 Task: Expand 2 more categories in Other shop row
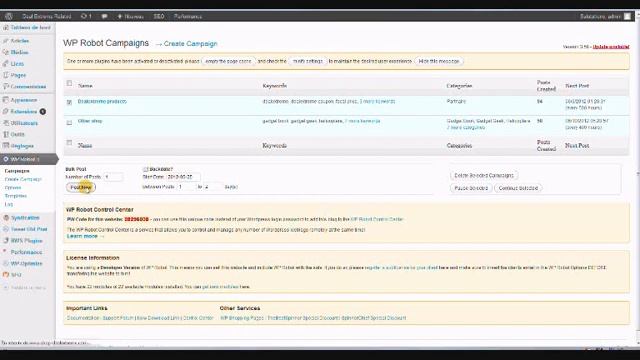tap(466, 128)
